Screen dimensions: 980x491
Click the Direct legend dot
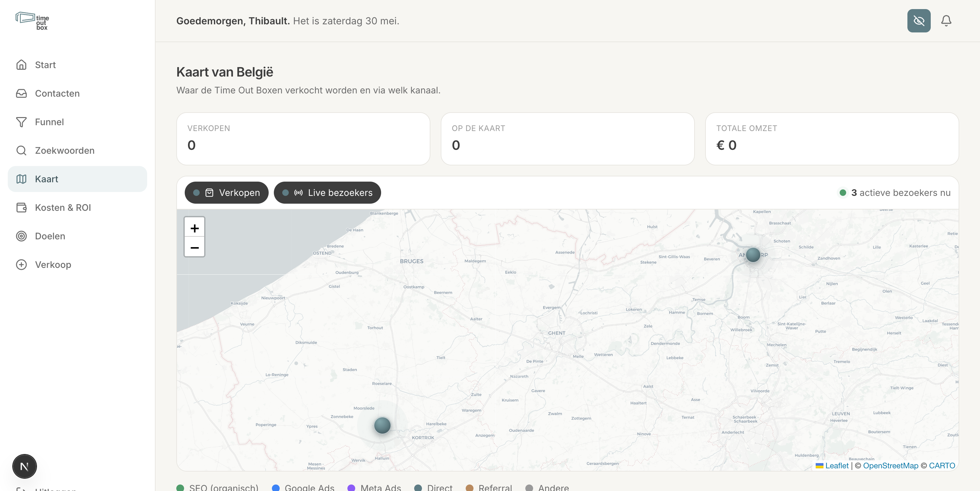coord(418,487)
